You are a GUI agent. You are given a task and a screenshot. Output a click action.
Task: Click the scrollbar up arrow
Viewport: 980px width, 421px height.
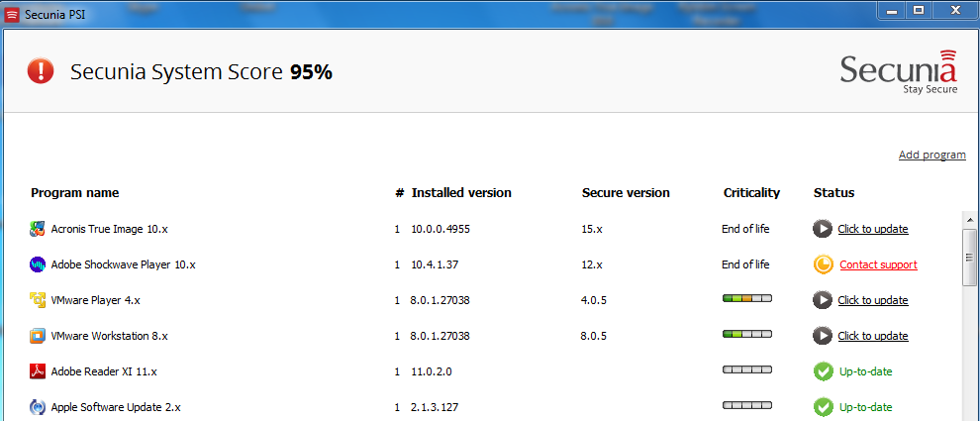click(x=971, y=218)
